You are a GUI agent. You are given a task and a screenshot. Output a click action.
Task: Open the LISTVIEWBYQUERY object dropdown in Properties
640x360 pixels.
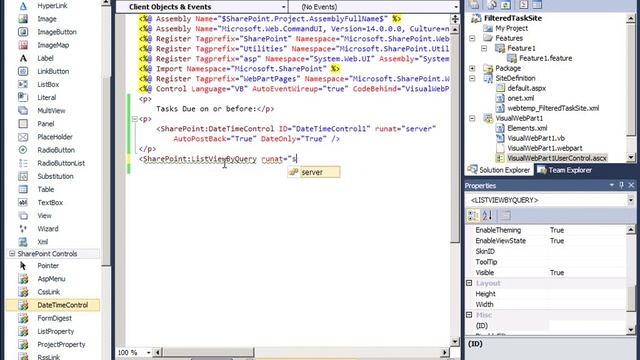(631, 200)
